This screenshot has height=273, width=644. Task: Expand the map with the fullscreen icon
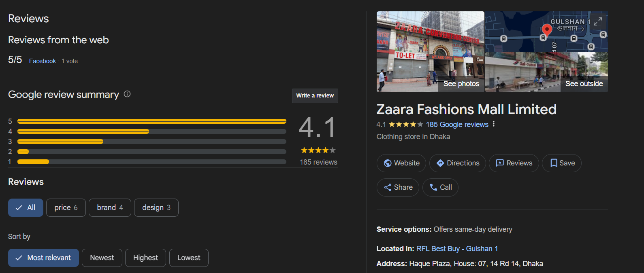pos(597,21)
